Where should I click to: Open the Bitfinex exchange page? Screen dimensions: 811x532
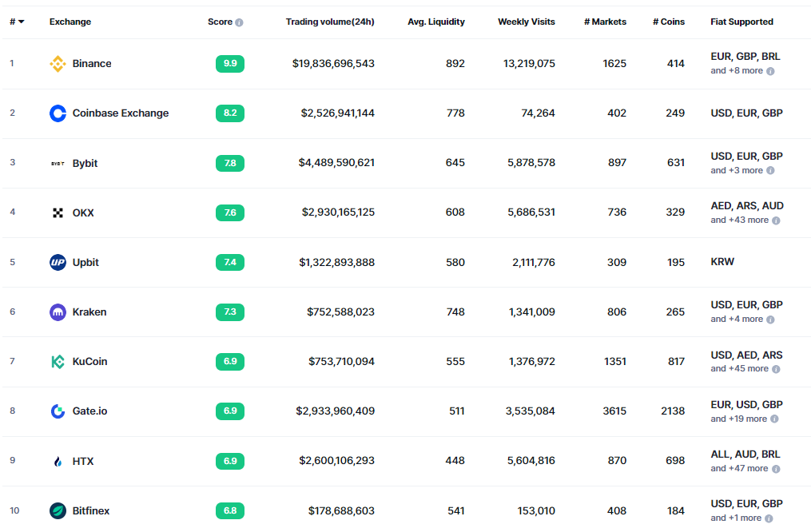pos(91,510)
